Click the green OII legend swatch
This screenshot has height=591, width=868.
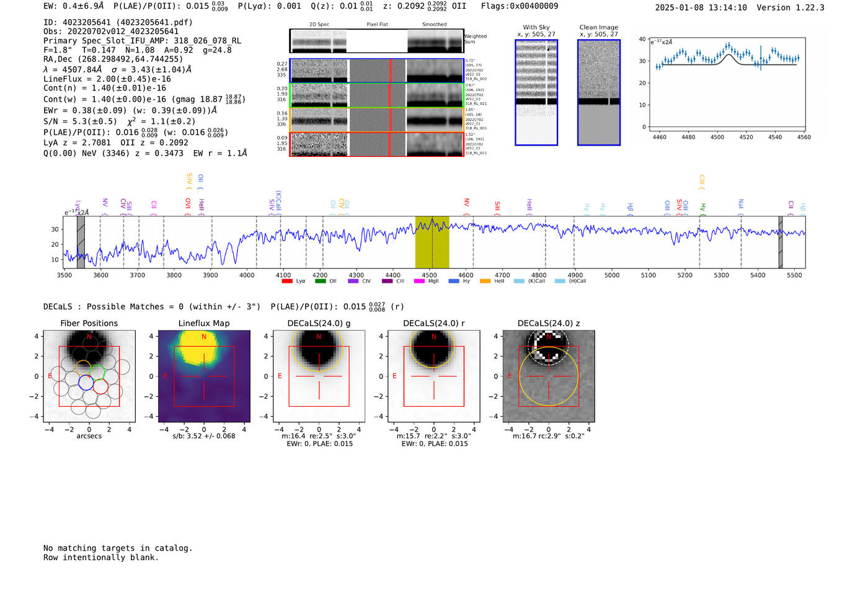(320, 281)
